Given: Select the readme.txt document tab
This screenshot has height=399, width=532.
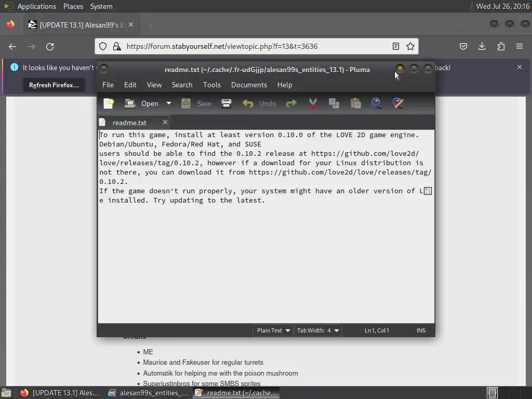Looking at the screenshot, I should click(129, 123).
